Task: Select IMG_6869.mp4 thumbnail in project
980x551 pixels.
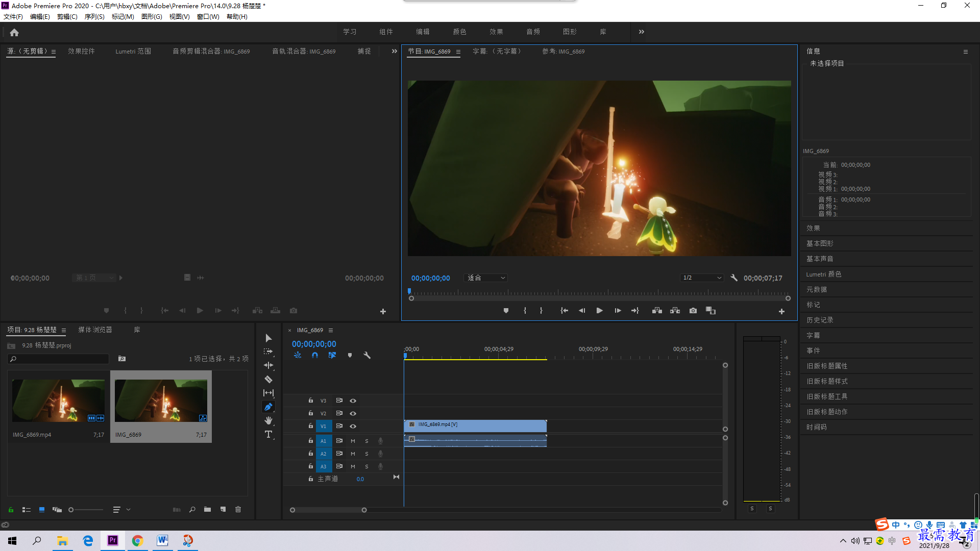Action: point(59,400)
